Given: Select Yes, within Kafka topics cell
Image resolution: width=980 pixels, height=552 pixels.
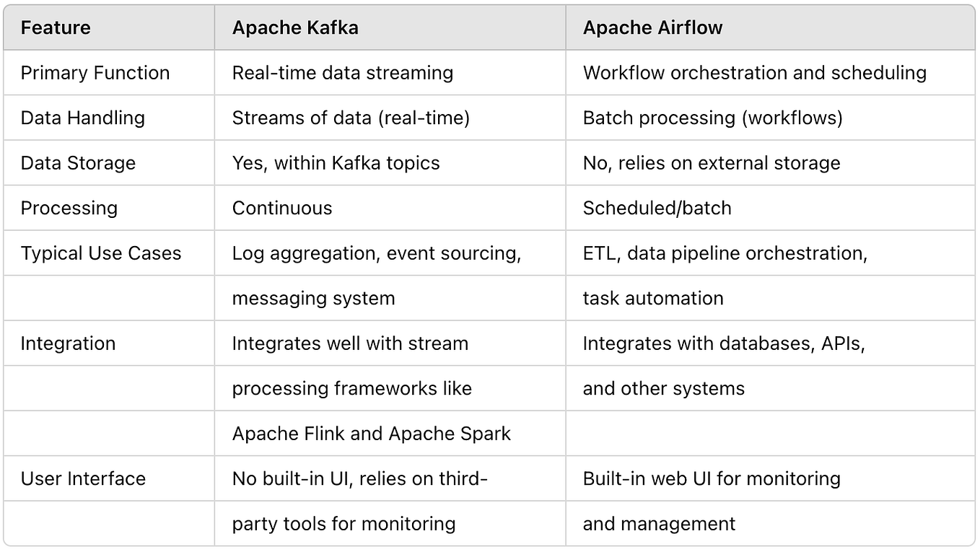Looking at the screenshot, I should (x=336, y=163).
